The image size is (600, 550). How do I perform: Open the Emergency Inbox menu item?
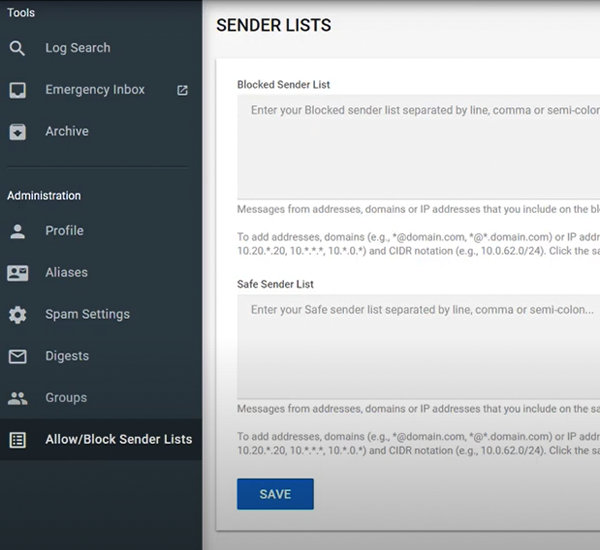pos(101,90)
